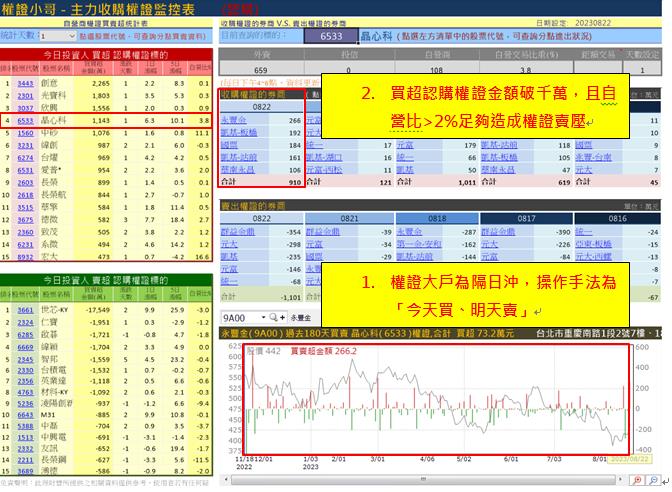Viewport: 672px width, 492px height.
Task: Open stock code 3231 緯創
Action: pos(25,145)
